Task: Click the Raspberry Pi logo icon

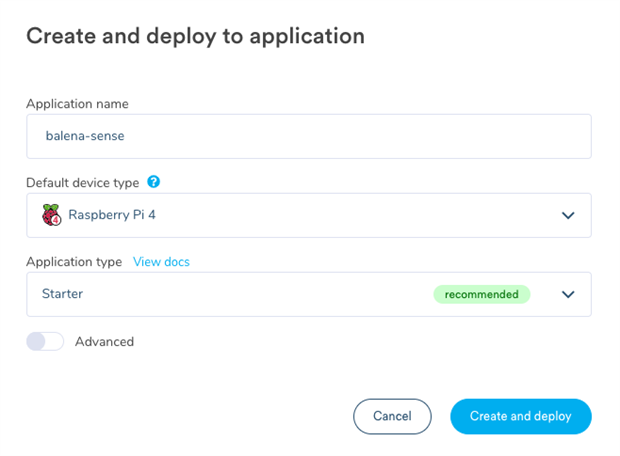Action: [x=51, y=215]
